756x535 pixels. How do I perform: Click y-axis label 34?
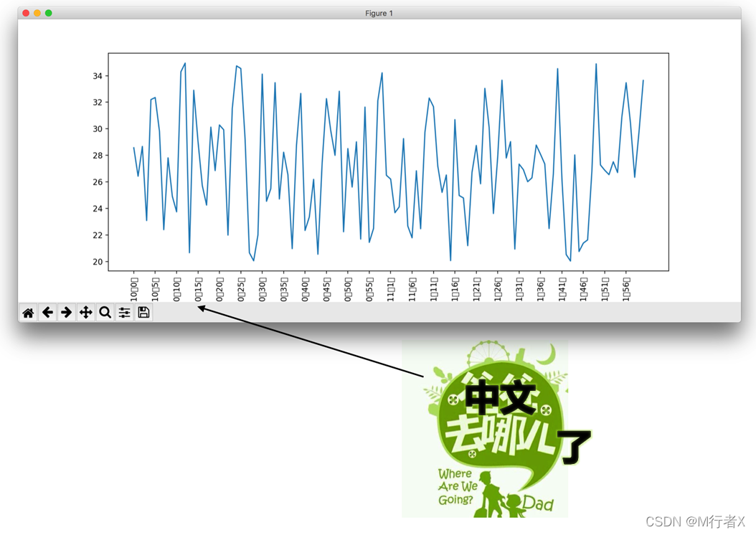[x=98, y=76]
